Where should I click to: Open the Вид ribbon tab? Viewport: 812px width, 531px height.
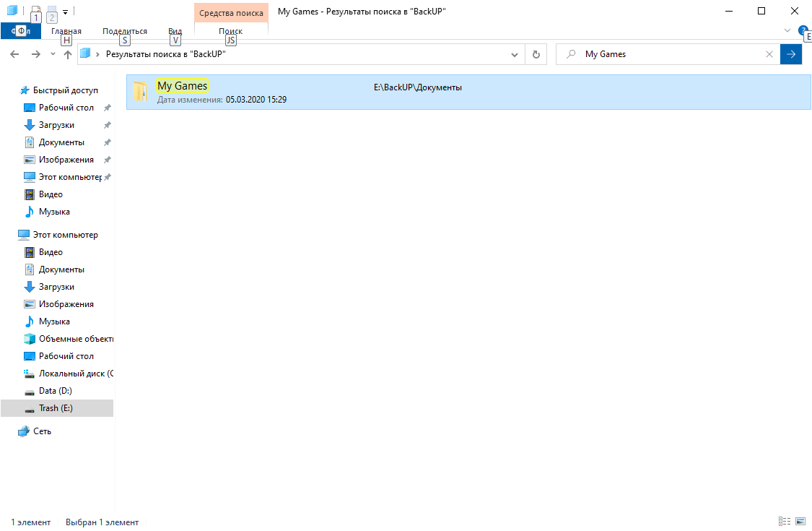click(x=175, y=31)
